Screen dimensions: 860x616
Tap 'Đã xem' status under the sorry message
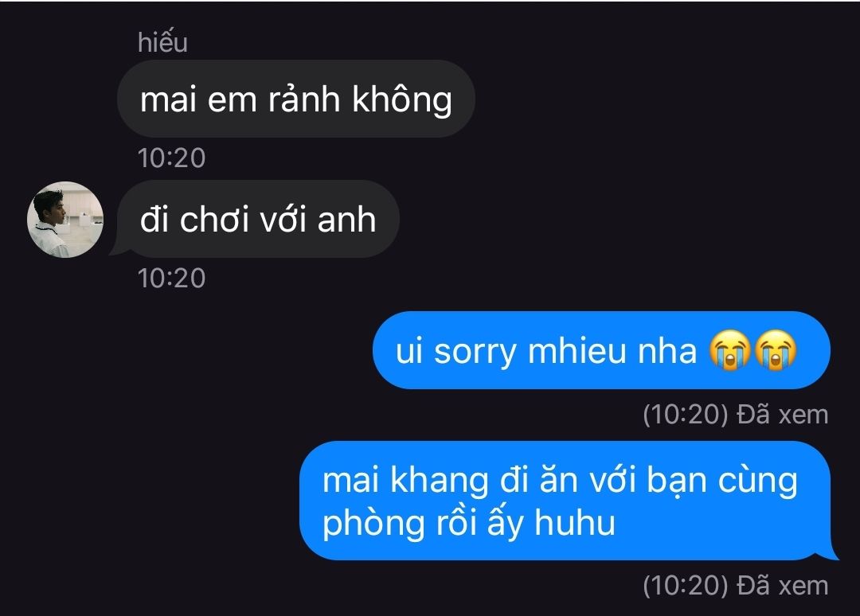tap(782, 415)
